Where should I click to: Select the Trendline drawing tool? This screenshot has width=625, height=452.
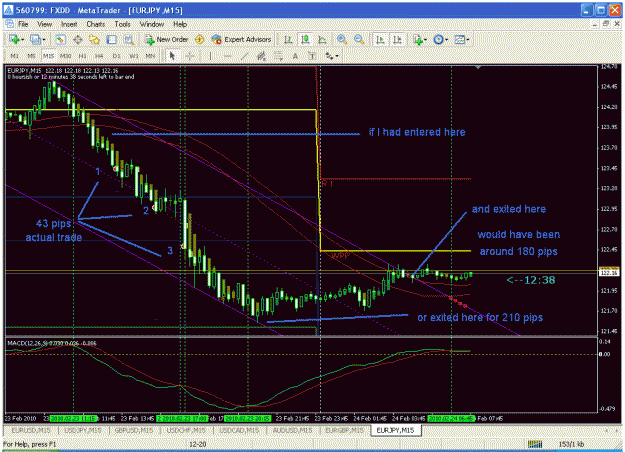pyautogui.click(x=244, y=56)
